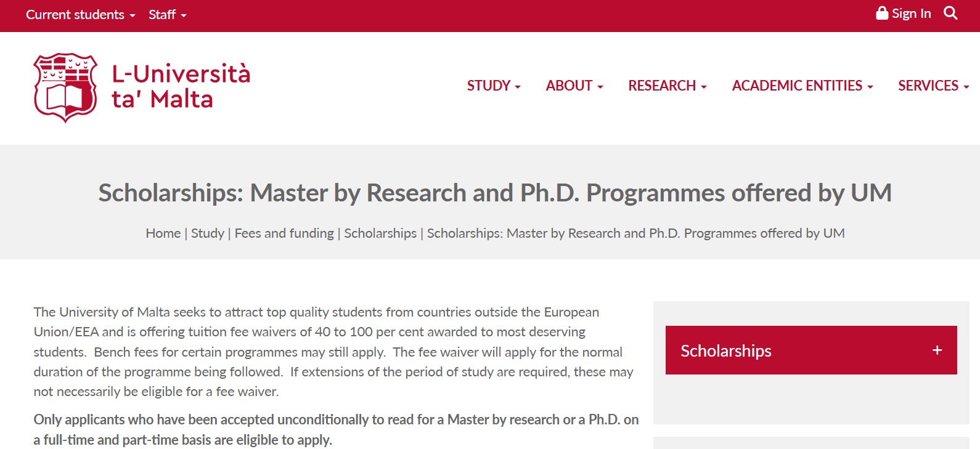The image size is (980, 449).
Task: Open the ACADEMIC ENTITIES menu
Action: click(802, 86)
